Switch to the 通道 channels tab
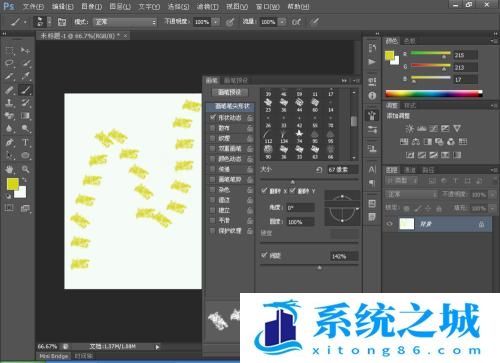 coord(410,170)
